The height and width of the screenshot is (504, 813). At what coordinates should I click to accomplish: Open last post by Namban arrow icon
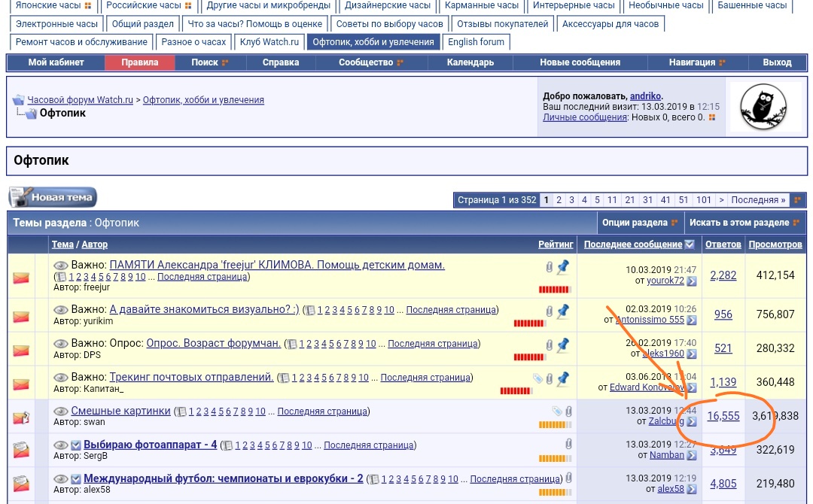tap(691, 455)
